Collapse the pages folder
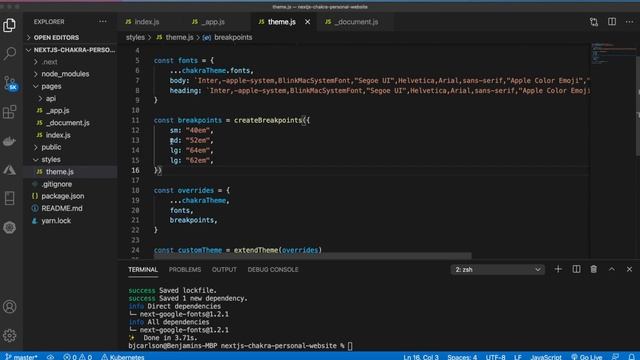640x360 pixels. (x=51, y=86)
